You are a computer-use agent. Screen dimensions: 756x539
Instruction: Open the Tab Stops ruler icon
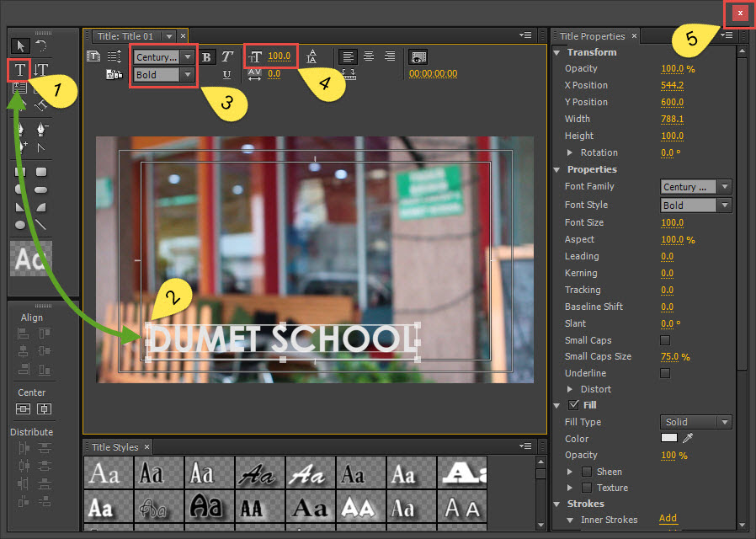349,74
